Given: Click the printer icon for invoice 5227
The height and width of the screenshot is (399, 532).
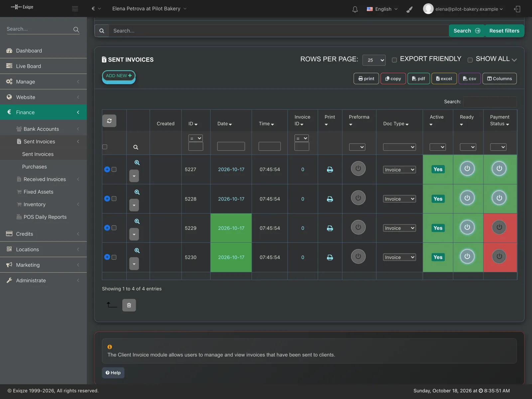Looking at the screenshot, I should pyautogui.click(x=330, y=170).
